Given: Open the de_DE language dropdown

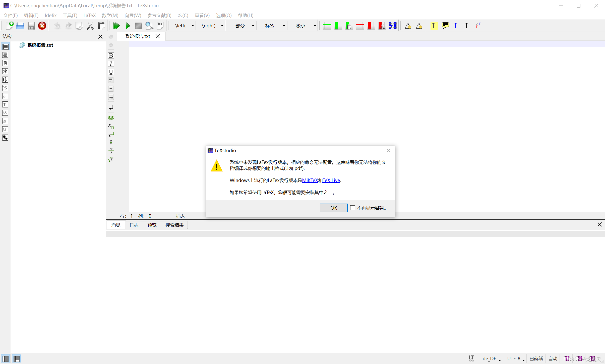Looking at the screenshot, I should [x=491, y=358].
